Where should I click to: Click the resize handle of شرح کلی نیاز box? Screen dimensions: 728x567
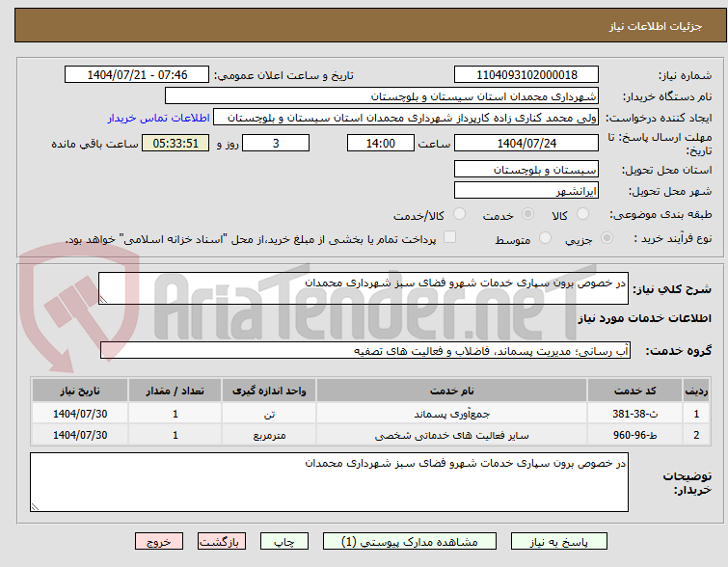(103, 300)
